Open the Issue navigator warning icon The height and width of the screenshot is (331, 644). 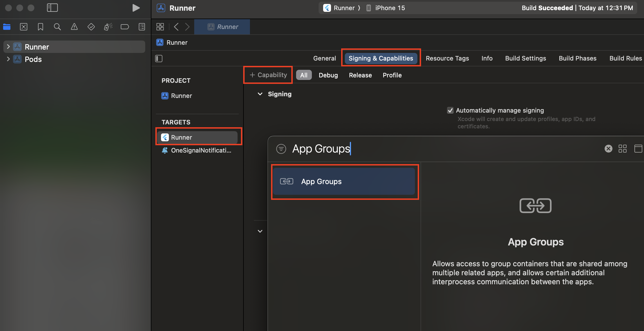74,27
